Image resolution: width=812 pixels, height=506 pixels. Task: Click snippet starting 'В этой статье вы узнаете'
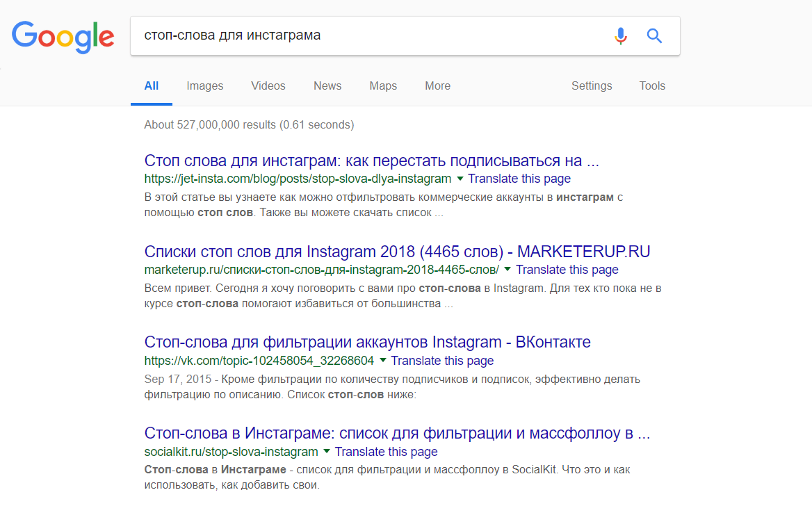click(x=383, y=204)
